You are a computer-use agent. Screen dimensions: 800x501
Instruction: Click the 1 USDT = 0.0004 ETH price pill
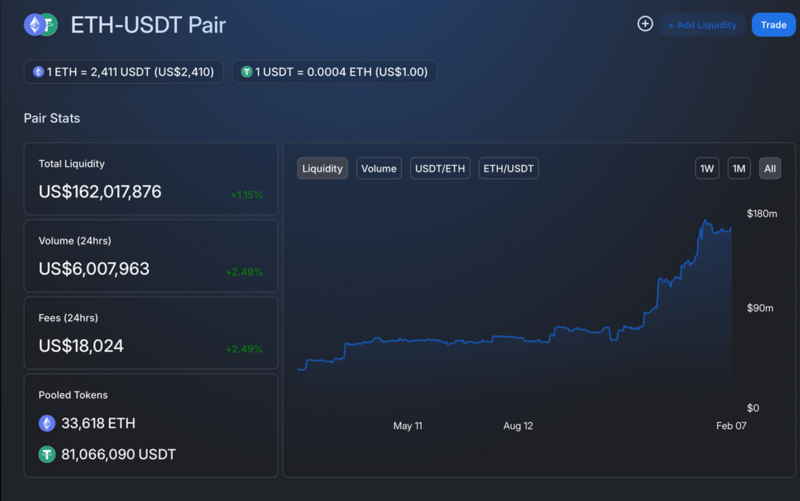pos(334,72)
